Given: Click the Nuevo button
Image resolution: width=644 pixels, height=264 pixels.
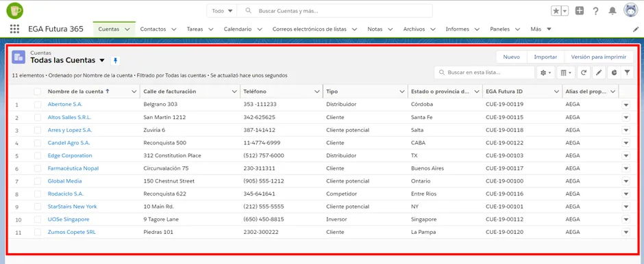Looking at the screenshot, I should tap(511, 57).
